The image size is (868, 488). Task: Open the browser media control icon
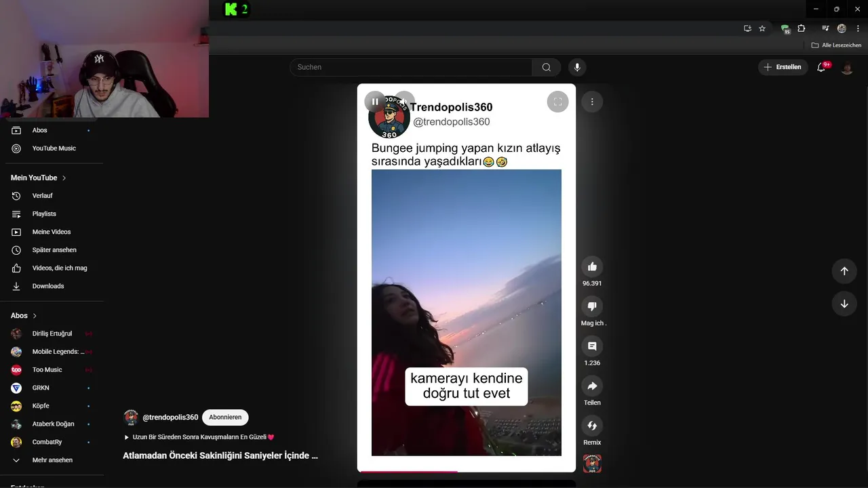pos(825,28)
